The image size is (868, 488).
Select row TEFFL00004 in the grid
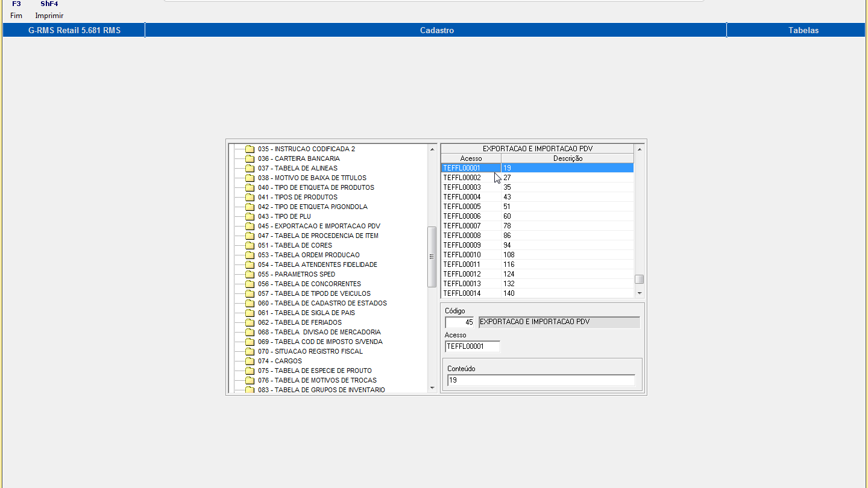[x=537, y=197]
